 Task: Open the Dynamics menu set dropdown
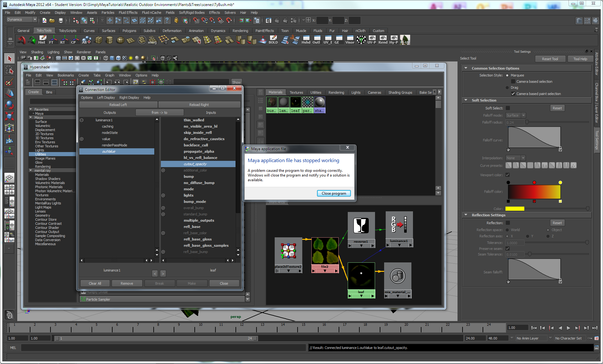coord(22,20)
